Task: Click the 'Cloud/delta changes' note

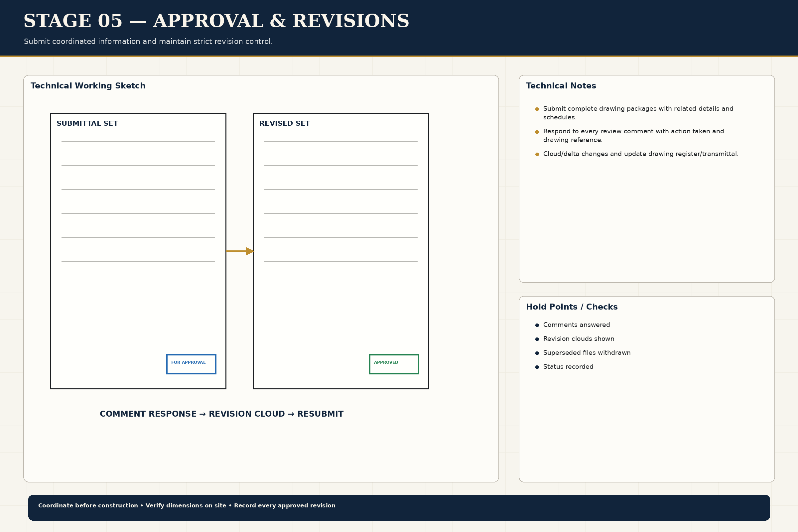Action: 641,154
